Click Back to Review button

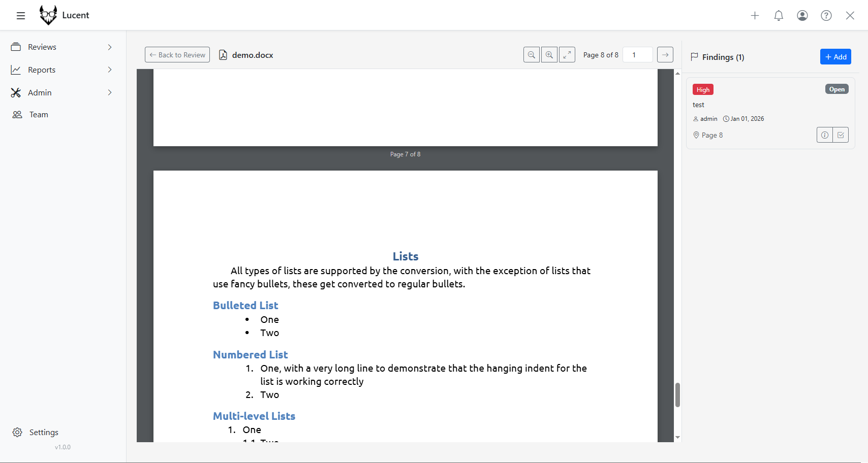177,55
